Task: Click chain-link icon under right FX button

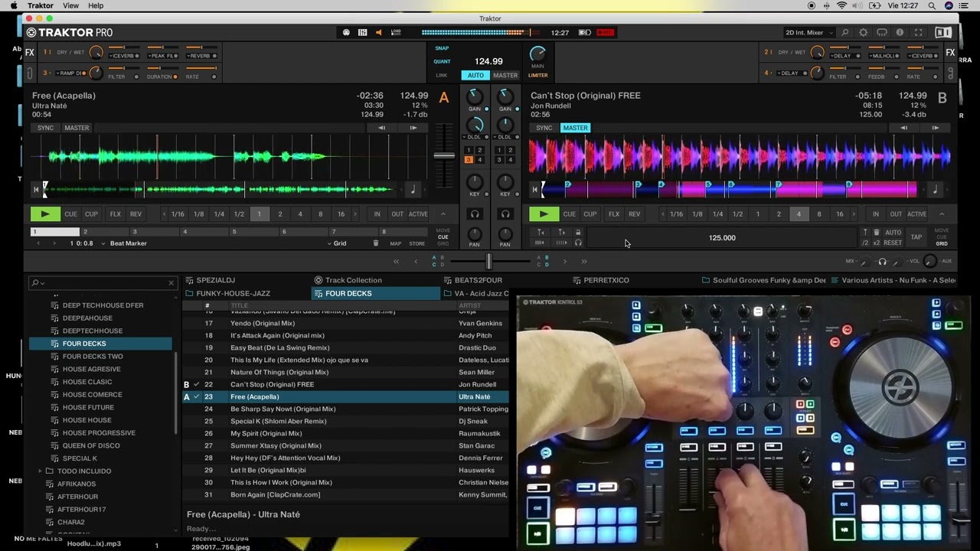Action: [950, 73]
